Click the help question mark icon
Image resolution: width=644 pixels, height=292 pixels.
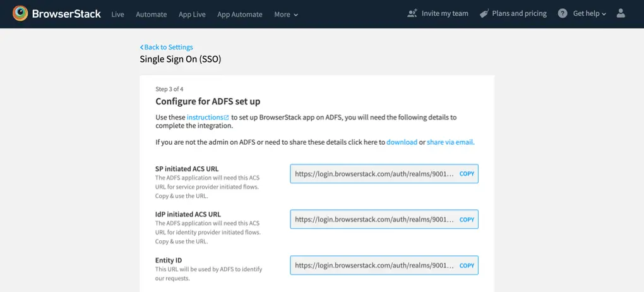pyautogui.click(x=563, y=13)
